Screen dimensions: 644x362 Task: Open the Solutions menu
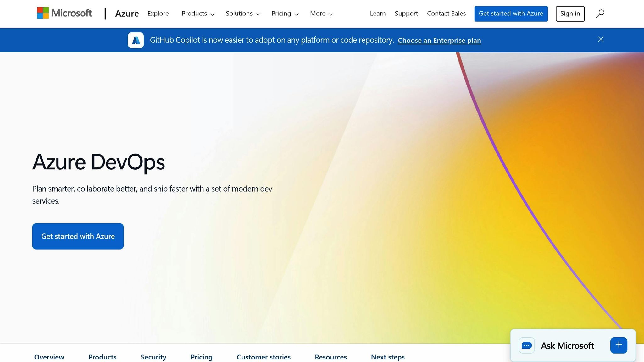242,14
